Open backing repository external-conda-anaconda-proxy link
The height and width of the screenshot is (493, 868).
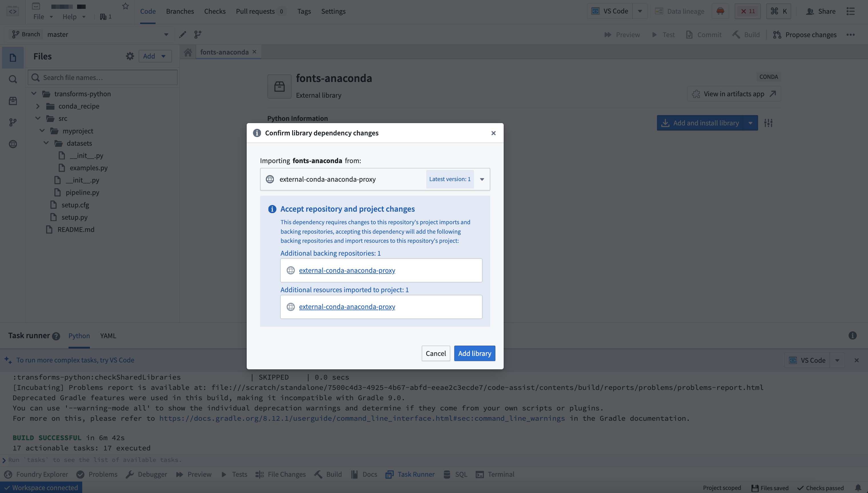tap(347, 270)
